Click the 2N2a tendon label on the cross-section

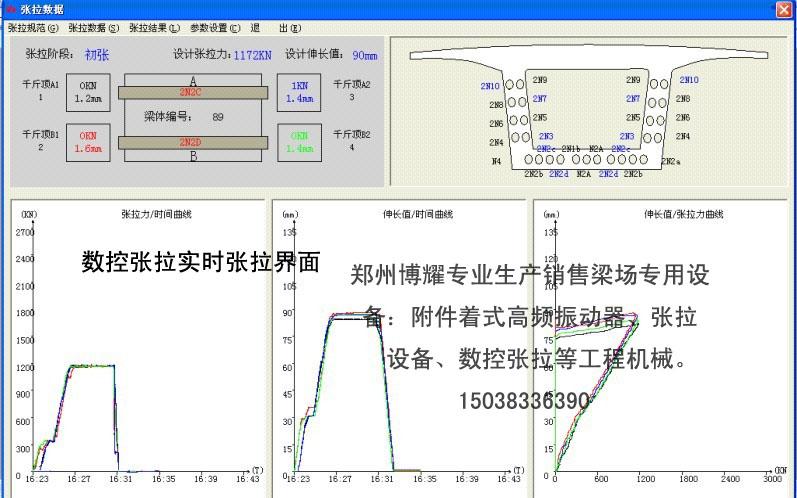coord(671,162)
